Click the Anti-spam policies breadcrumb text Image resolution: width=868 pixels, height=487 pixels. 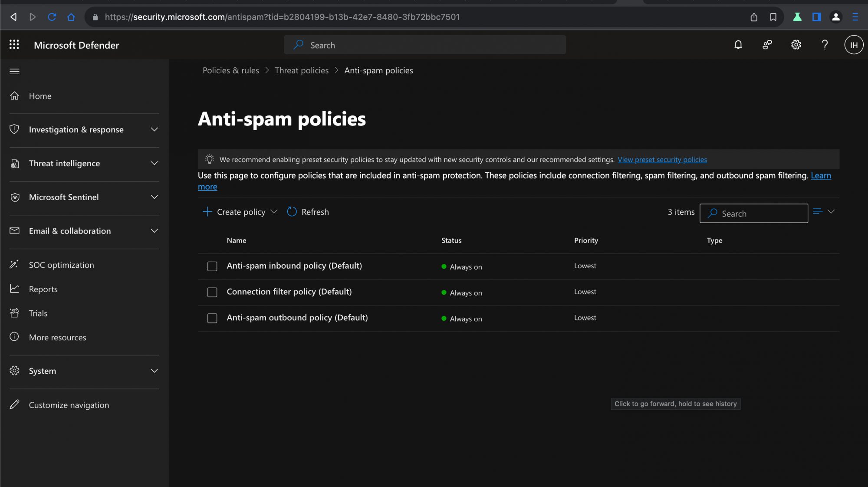[378, 70]
